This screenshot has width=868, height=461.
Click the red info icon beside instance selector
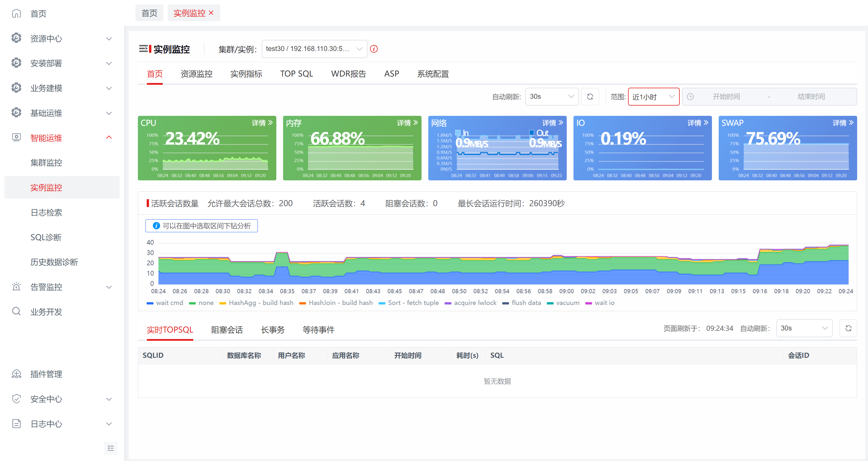[x=374, y=49]
